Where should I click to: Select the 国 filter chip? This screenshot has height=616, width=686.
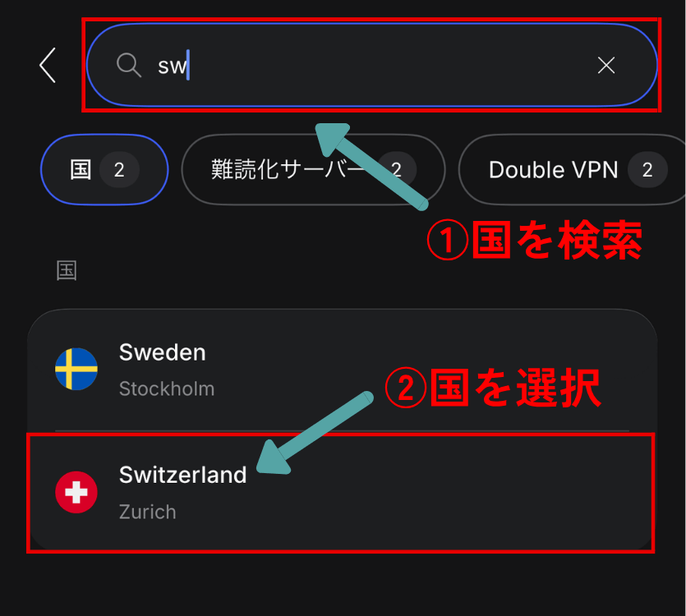pyautogui.click(x=104, y=169)
